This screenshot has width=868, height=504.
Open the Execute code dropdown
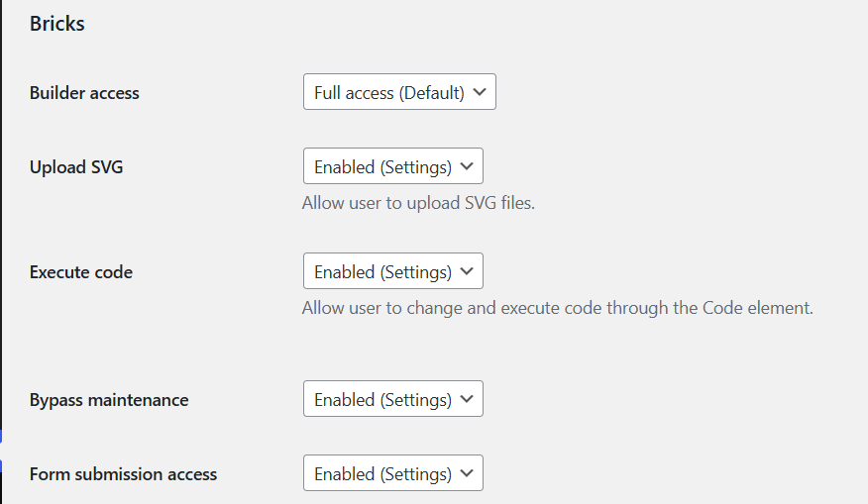[393, 271]
